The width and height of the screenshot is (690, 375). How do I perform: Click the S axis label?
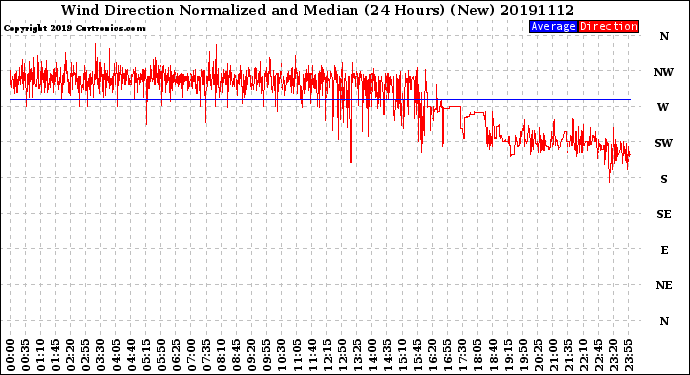[664, 179]
